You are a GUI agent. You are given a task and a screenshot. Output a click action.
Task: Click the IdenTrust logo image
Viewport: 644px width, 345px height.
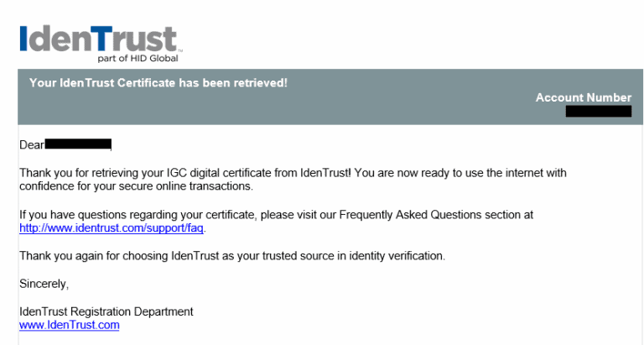coord(101,44)
